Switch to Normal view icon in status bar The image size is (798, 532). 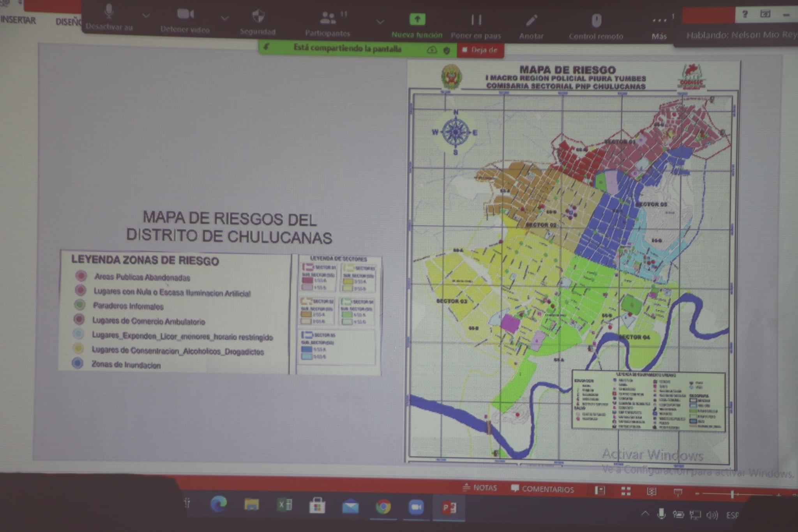click(x=600, y=490)
